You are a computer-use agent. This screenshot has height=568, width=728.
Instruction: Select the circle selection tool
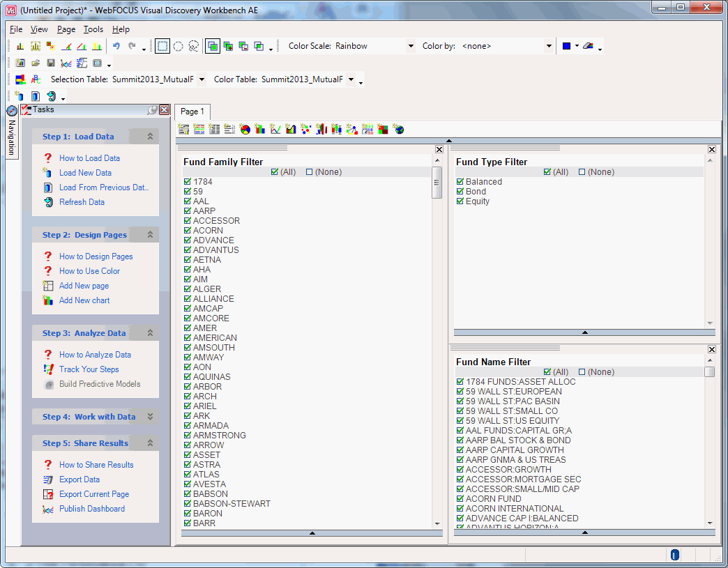click(179, 46)
